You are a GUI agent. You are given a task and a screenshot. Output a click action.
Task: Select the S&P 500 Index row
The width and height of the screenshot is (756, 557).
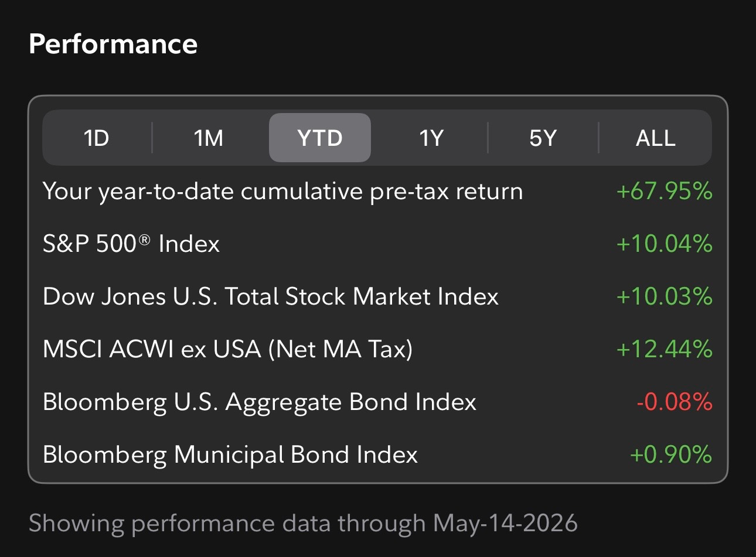(x=377, y=244)
